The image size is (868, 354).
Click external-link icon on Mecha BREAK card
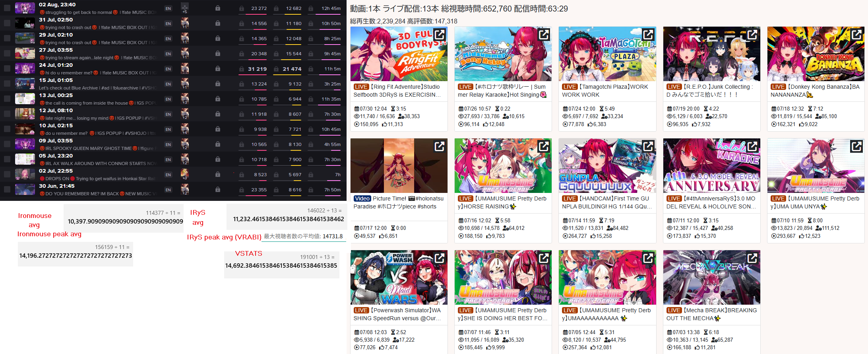click(x=752, y=259)
